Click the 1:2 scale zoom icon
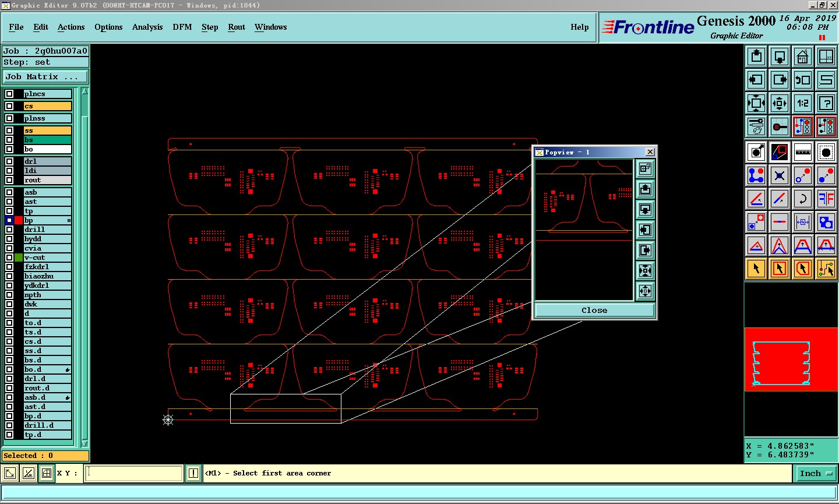 tap(803, 103)
